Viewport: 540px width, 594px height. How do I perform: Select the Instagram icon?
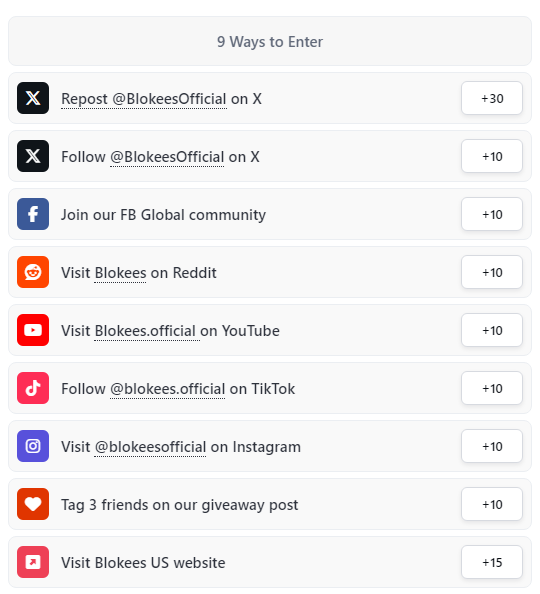coord(33,446)
